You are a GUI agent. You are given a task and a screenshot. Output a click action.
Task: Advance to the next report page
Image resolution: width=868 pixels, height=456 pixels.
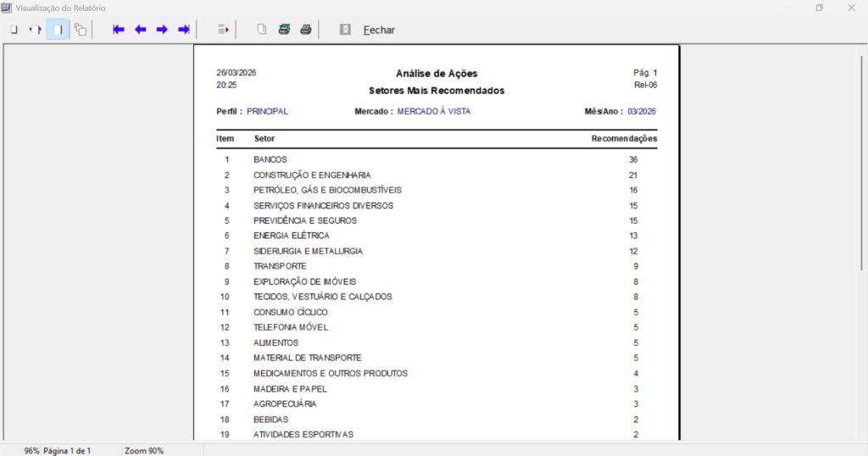[162, 30]
